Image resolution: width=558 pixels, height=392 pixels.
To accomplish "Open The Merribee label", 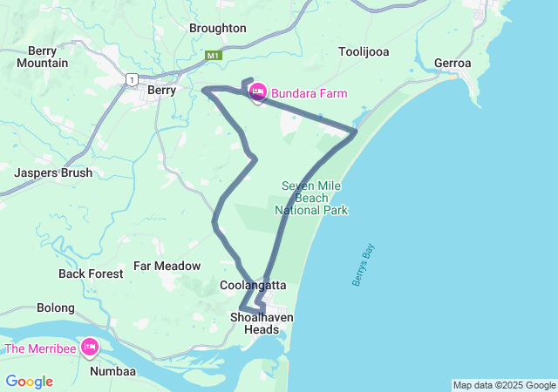I will [40, 348].
